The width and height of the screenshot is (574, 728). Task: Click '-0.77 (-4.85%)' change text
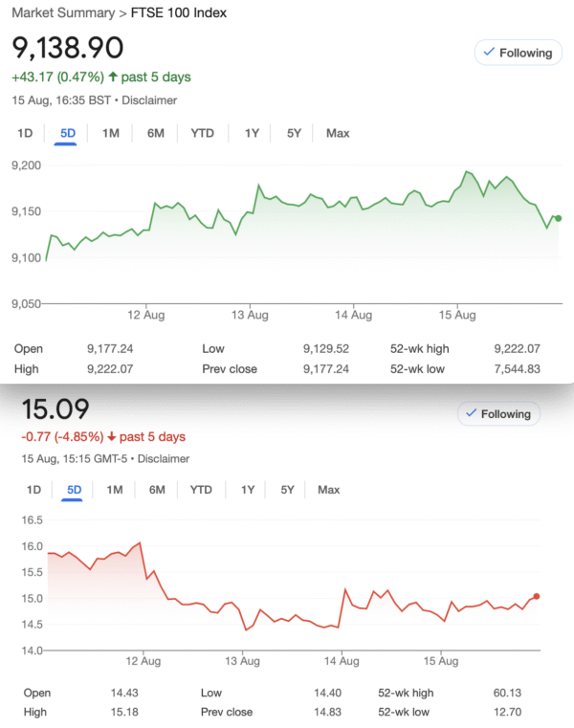coord(63,437)
